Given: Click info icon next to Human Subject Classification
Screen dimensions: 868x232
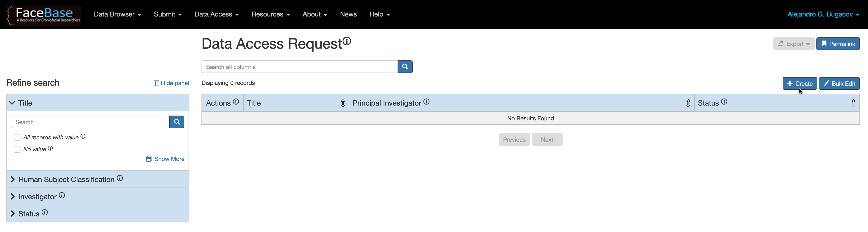Looking at the screenshot, I should click(120, 178).
